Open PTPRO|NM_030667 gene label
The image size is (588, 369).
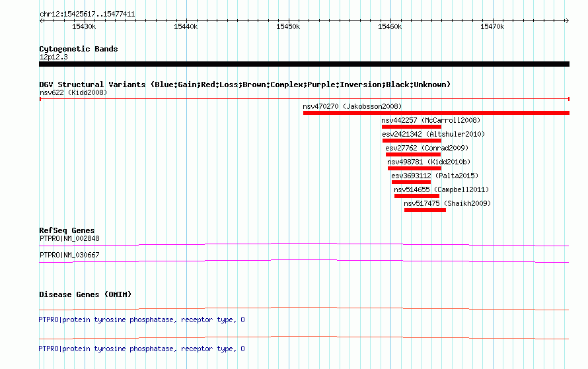click(69, 255)
